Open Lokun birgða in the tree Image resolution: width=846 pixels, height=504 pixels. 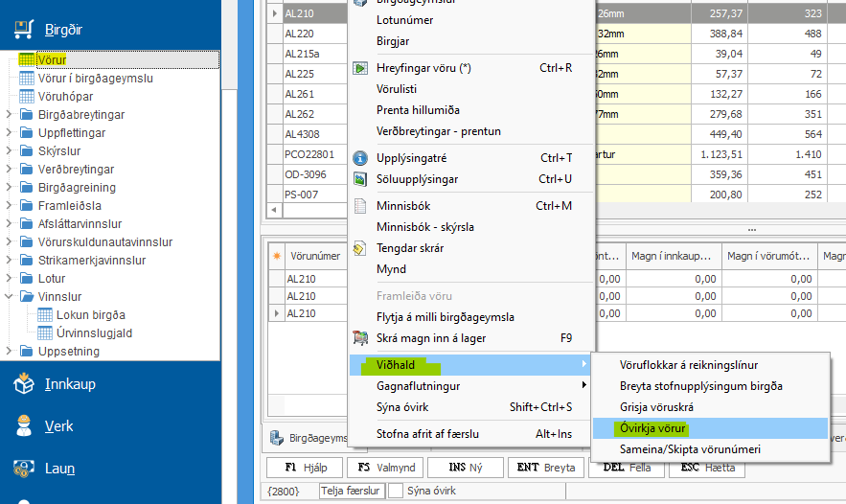pos(90,315)
